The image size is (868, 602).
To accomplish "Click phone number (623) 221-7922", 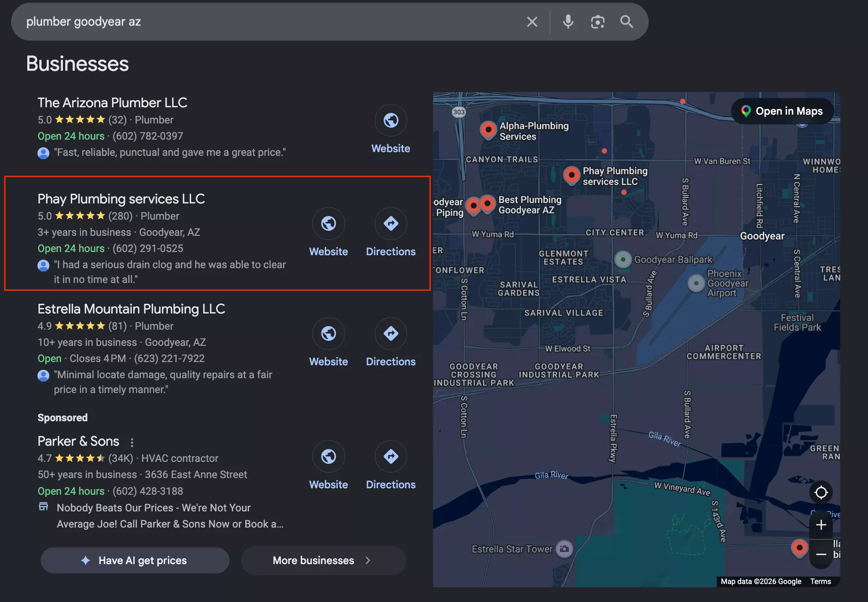I will [x=169, y=359].
